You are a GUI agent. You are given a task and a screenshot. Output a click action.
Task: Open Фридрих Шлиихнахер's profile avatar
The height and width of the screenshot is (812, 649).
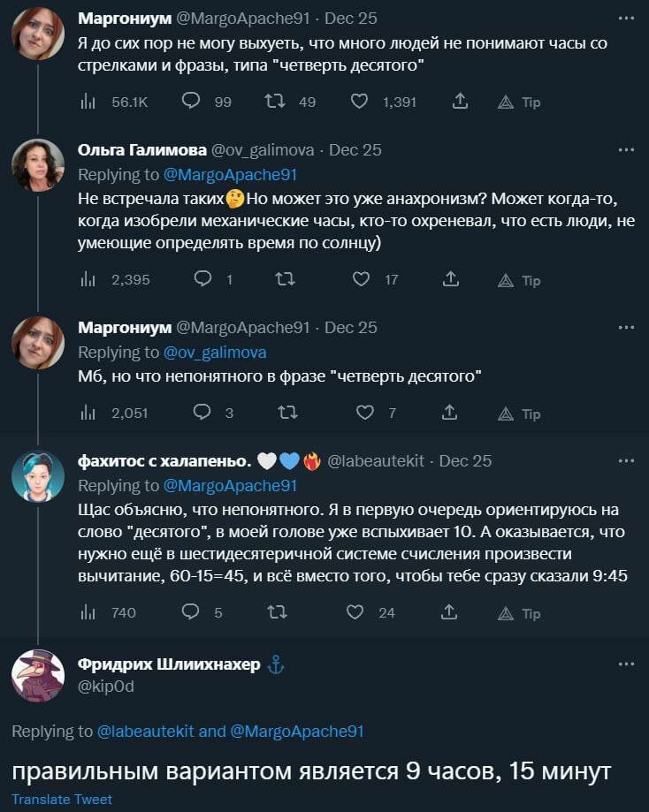tap(38, 676)
